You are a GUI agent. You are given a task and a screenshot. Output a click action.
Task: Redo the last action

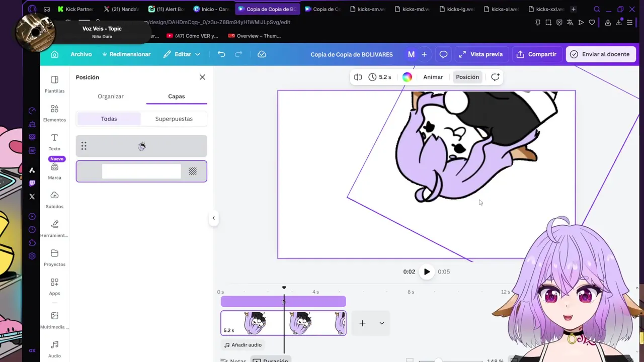coord(238,54)
